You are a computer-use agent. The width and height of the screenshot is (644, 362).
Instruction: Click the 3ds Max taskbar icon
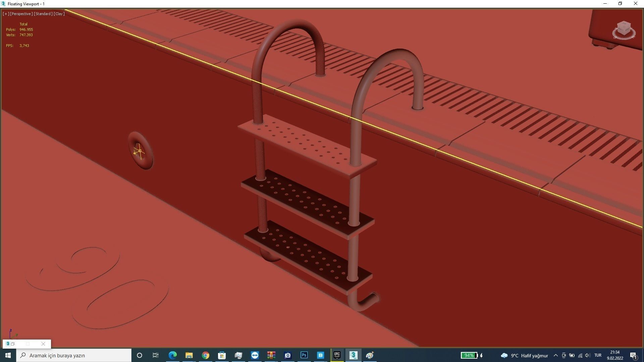click(x=353, y=355)
